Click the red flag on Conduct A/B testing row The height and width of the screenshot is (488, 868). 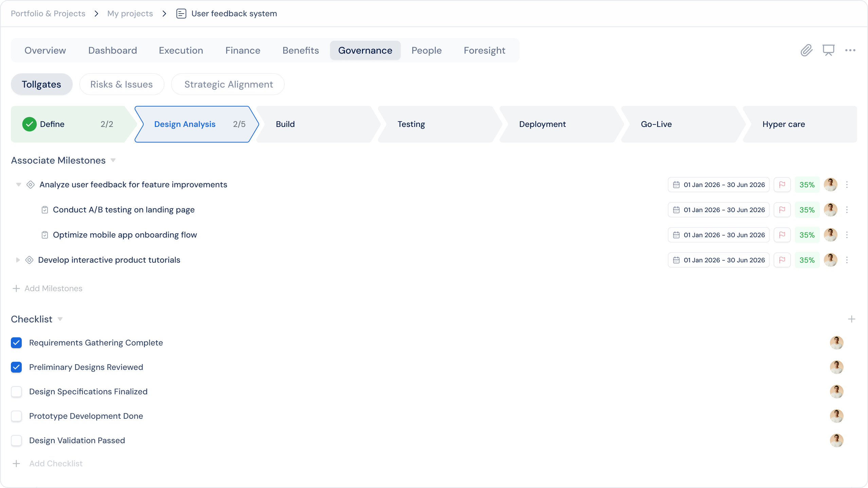782,210
